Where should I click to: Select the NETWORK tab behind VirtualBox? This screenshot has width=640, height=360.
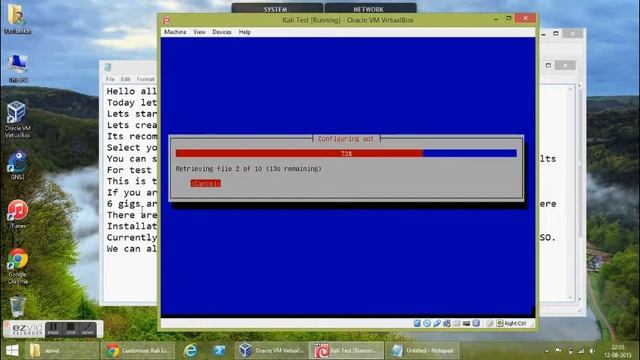click(x=370, y=9)
